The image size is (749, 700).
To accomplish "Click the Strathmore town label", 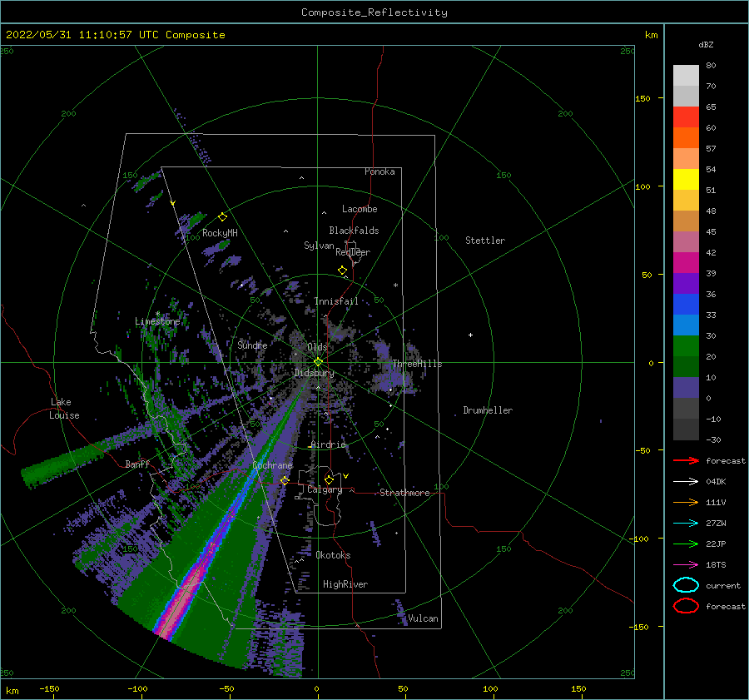I will coord(404,493).
